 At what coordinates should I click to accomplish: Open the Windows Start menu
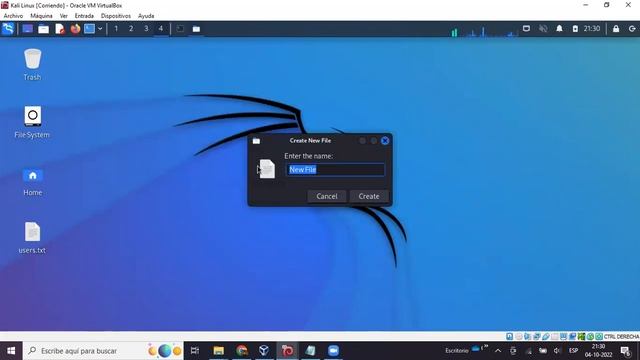[x=11, y=351]
